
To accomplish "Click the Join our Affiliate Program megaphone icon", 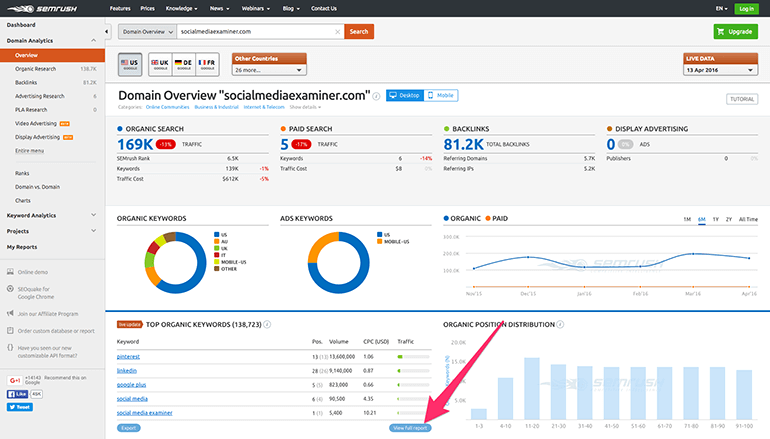I will pyautogui.click(x=10, y=313).
